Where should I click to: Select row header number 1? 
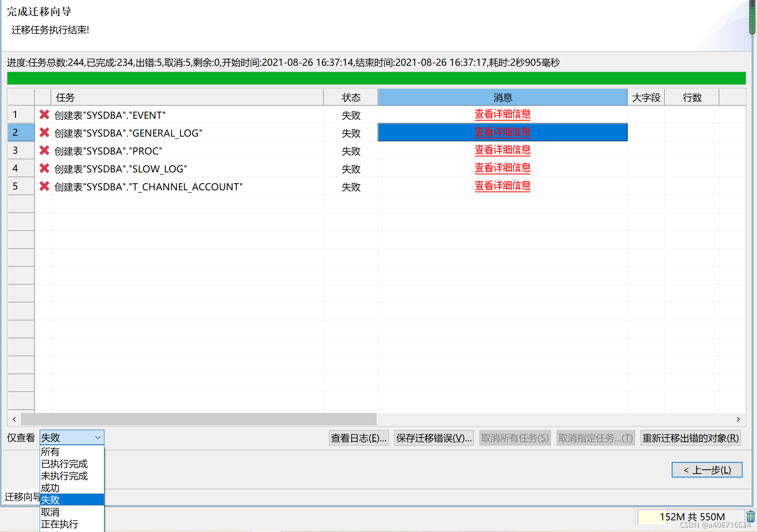click(21, 114)
